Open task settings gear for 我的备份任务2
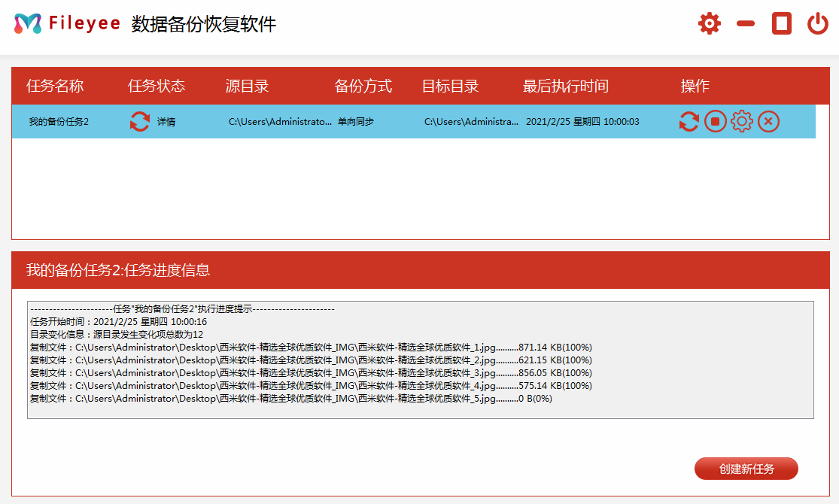839x504 pixels. click(742, 121)
